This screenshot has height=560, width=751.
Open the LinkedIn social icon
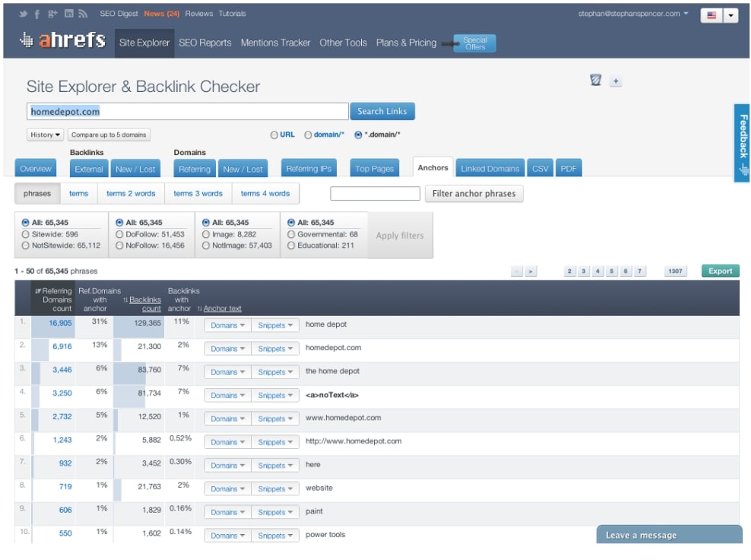coord(69,14)
